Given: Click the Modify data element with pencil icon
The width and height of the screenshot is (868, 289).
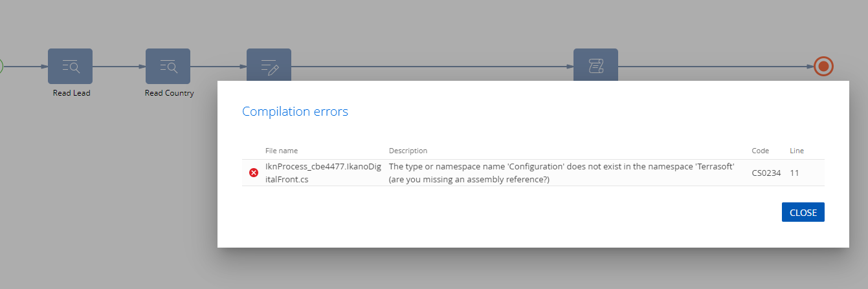Looking at the screenshot, I should (x=269, y=65).
